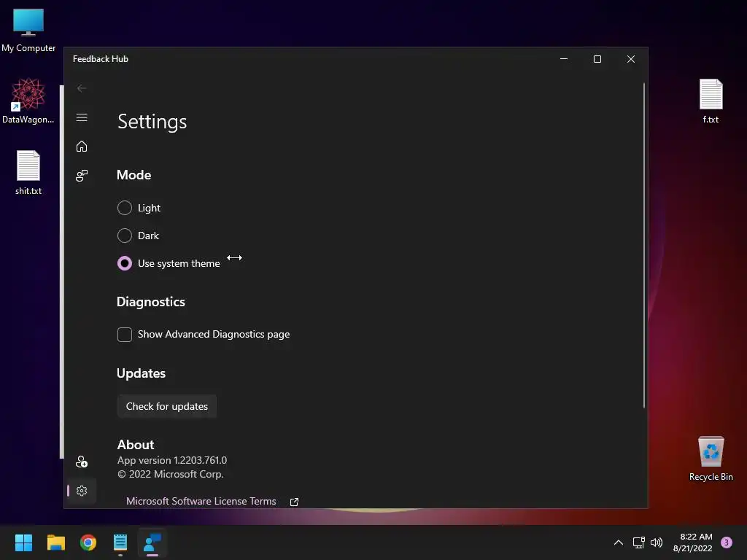Image resolution: width=747 pixels, height=560 pixels.
Task: Go to Feedback Hub Home page
Action: pyautogui.click(x=82, y=146)
